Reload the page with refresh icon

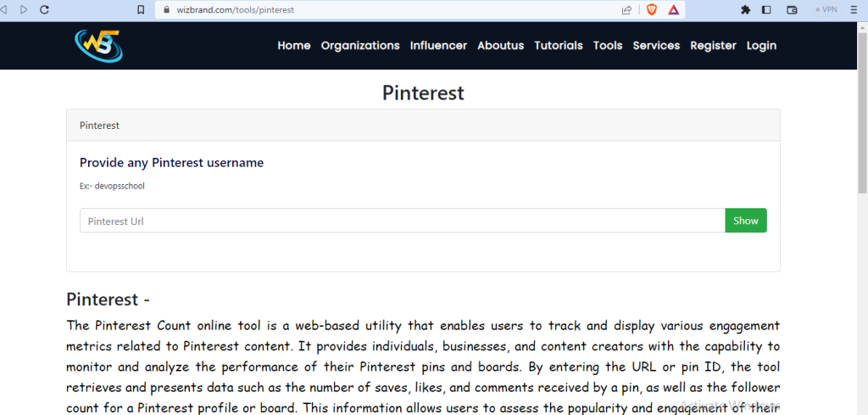point(44,9)
